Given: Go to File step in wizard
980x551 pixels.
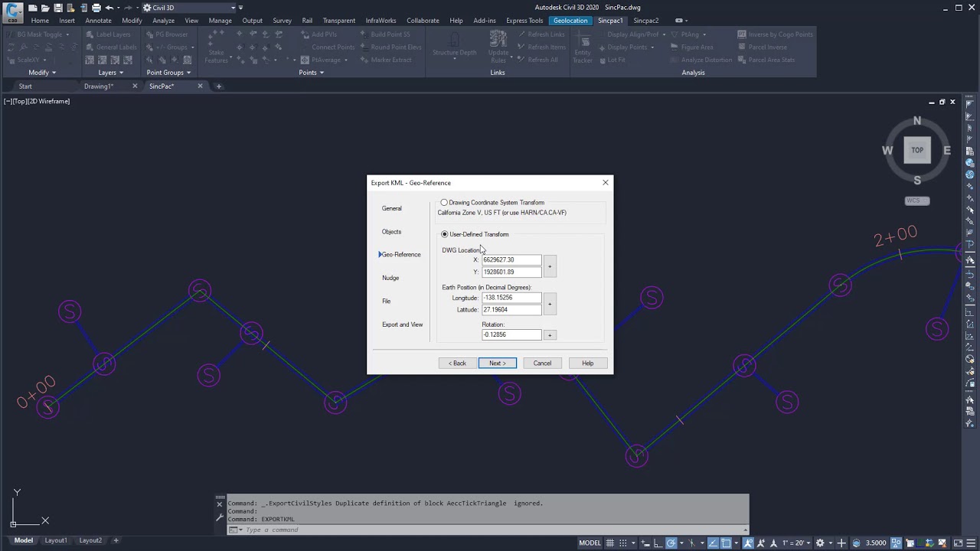Looking at the screenshot, I should [387, 301].
